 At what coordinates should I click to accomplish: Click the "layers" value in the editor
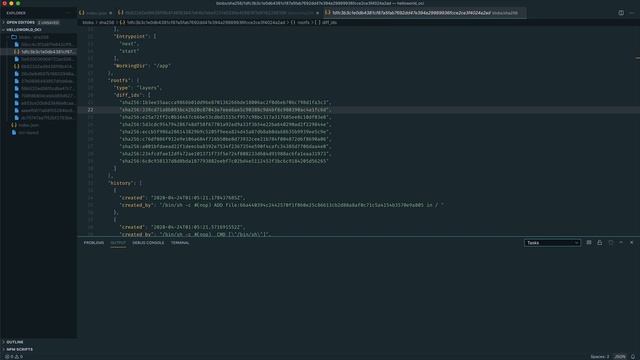(x=148, y=88)
